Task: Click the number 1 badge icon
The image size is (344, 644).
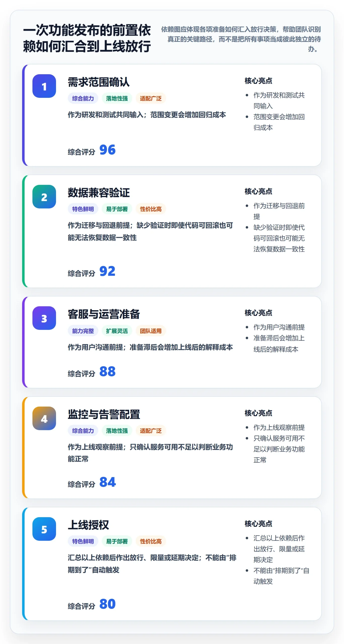Action: click(x=44, y=86)
